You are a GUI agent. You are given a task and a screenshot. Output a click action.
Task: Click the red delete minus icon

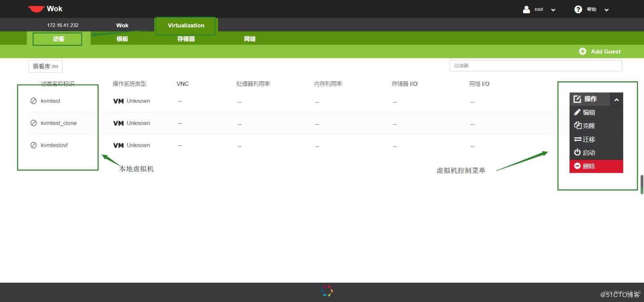[x=577, y=165]
